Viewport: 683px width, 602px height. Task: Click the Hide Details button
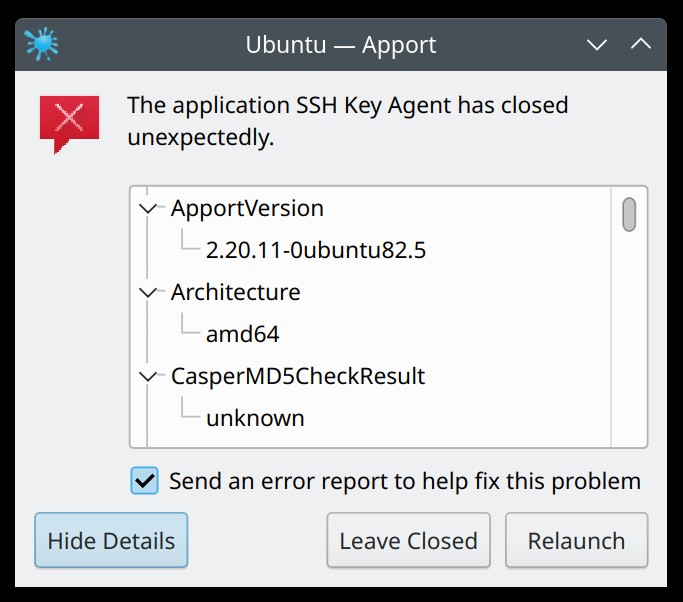[x=111, y=540]
